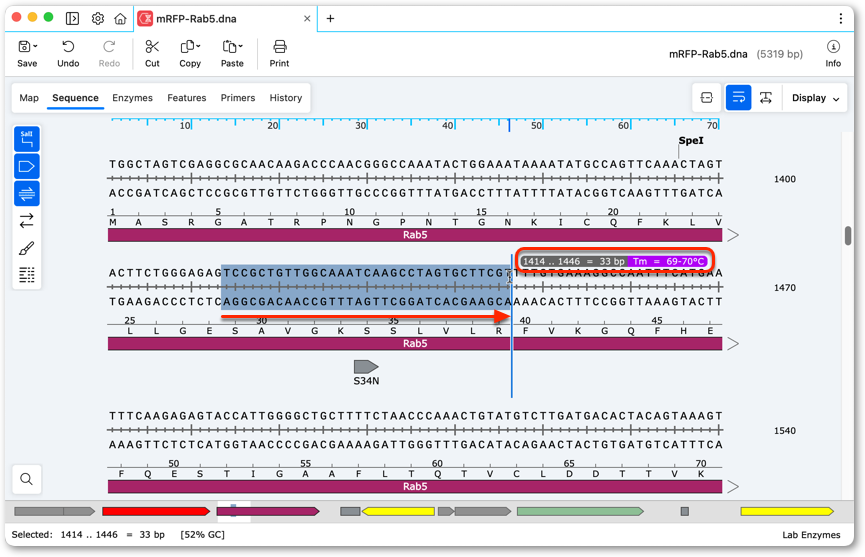Click the sidebar panel toggle icon

(x=72, y=19)
